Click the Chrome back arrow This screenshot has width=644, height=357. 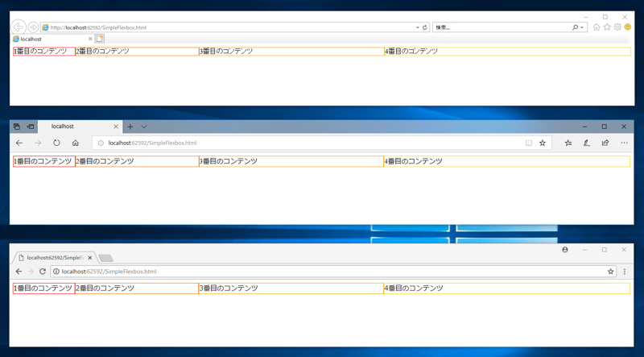pos(19,272)
